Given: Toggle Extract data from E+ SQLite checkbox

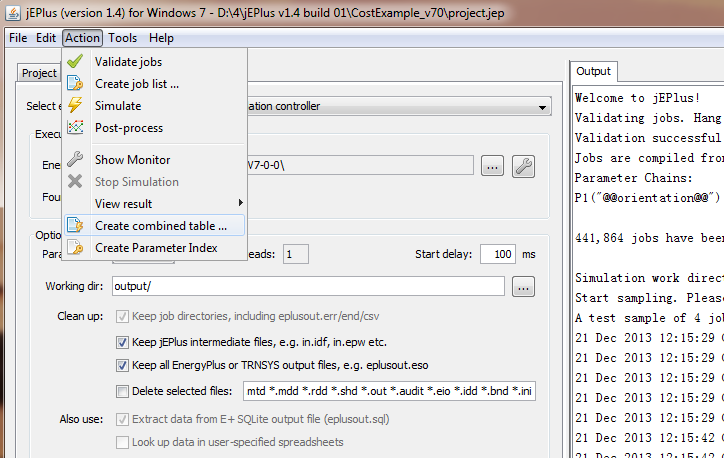Looking at the screenshot, I should point(122,419).
